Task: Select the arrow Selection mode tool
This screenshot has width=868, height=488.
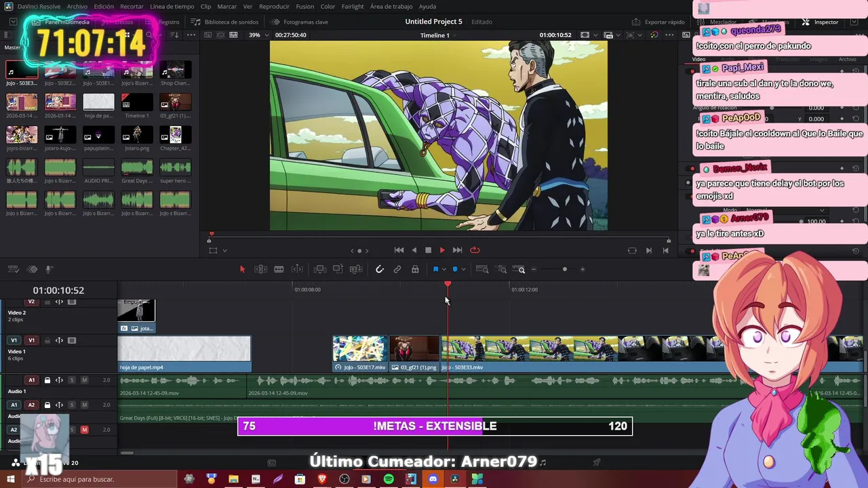Action: 242,269
